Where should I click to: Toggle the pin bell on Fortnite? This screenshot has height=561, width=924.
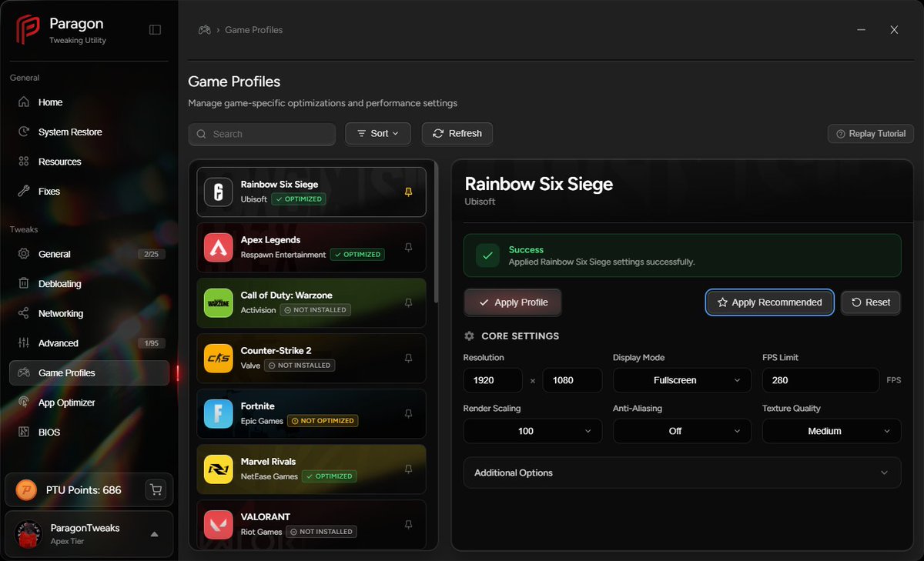pyautogui.click(x=409, y=413)
